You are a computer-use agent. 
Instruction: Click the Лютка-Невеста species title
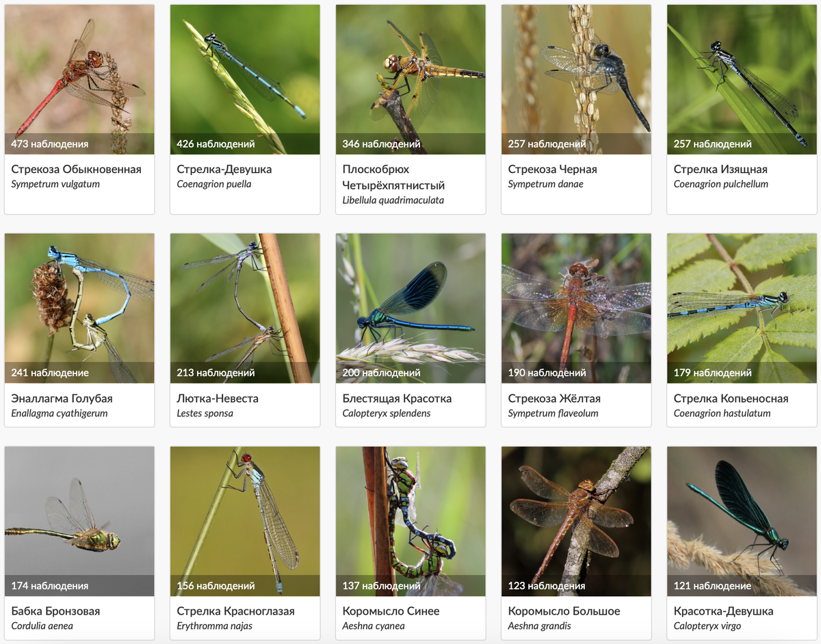point(218,398)
